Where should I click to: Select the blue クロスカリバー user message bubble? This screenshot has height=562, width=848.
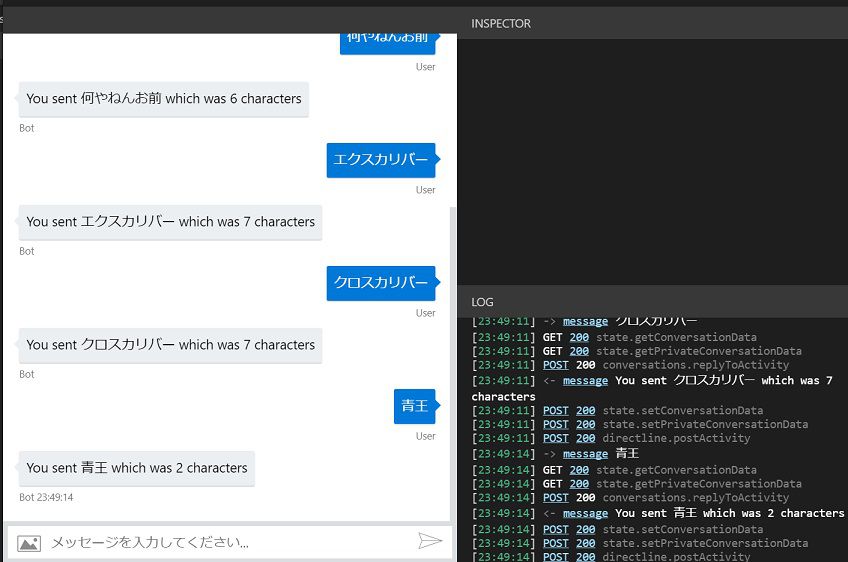coord(382,283)
